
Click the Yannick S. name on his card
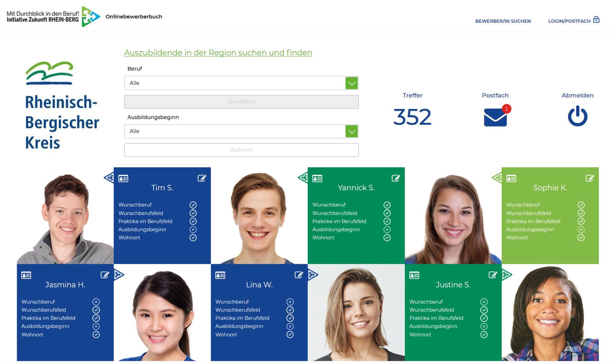click(356, 188)
